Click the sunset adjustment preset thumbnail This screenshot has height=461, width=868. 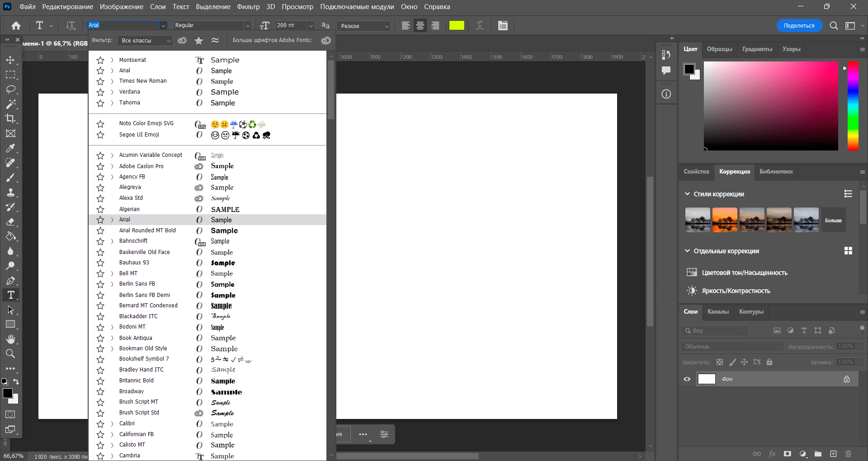[725, 220]
